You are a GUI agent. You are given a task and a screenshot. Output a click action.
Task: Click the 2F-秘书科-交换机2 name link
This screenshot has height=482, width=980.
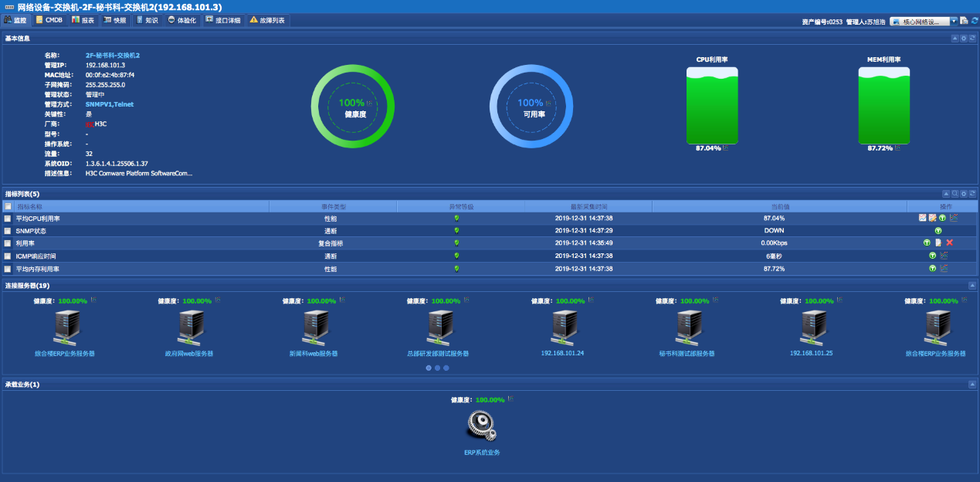(x=112, y=56)
